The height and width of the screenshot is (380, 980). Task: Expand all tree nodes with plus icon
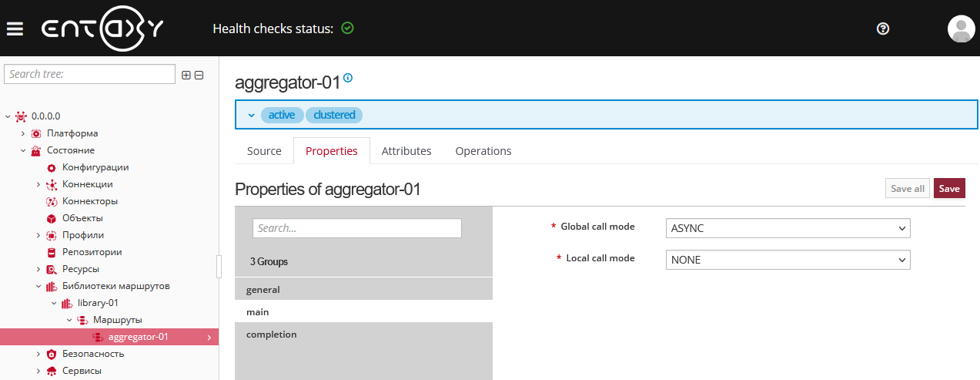pyautogui.click(x=186, y=75)
